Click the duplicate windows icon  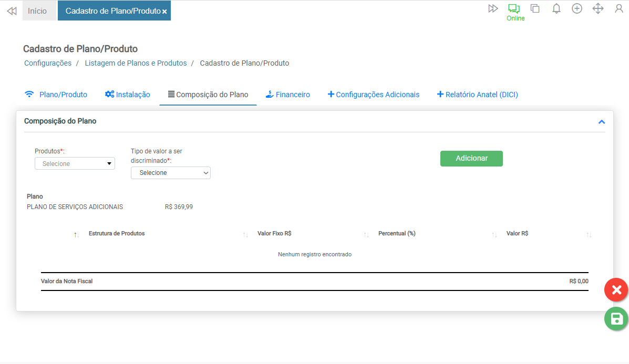535,8
